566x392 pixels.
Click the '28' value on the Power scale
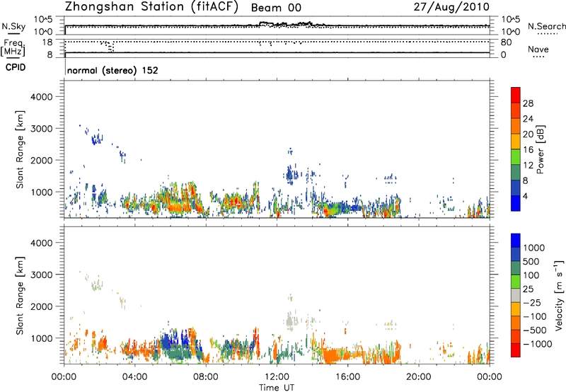528,103
